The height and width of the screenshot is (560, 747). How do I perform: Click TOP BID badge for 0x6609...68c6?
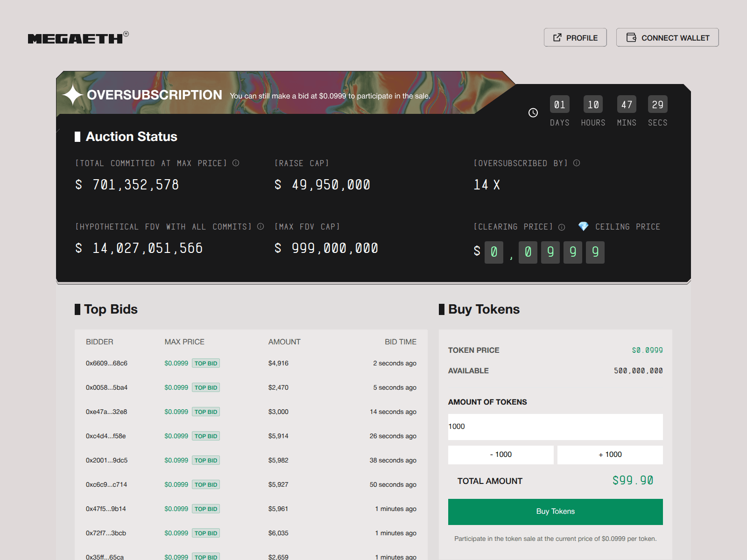(206, 363)
